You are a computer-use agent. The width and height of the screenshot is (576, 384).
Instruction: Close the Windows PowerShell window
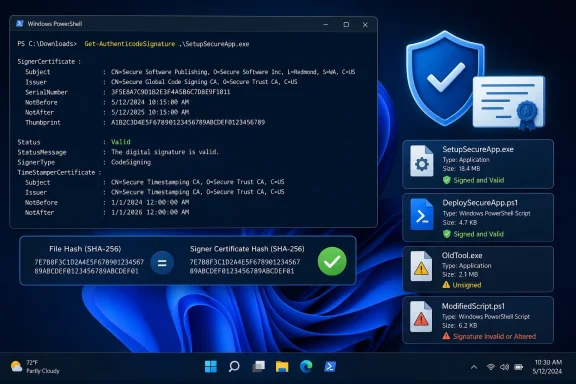(365, 25)
